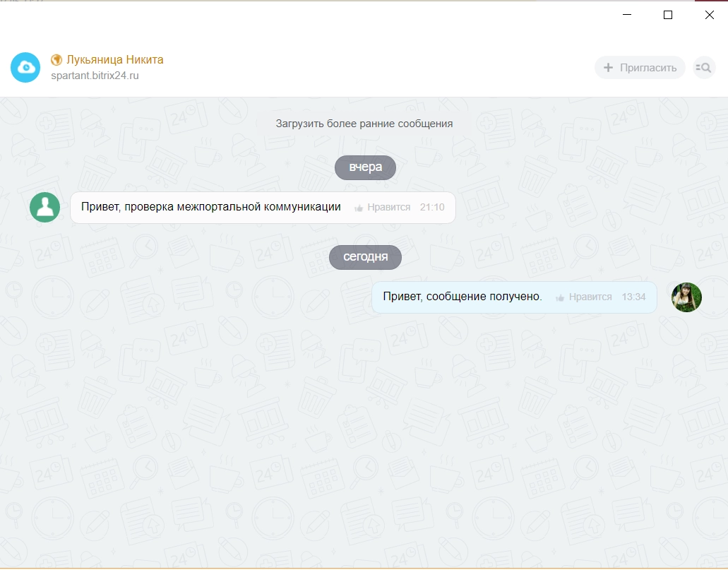Click the thumbs-up icon on yesterday's message
728x570 pixels.
point(360,207)
